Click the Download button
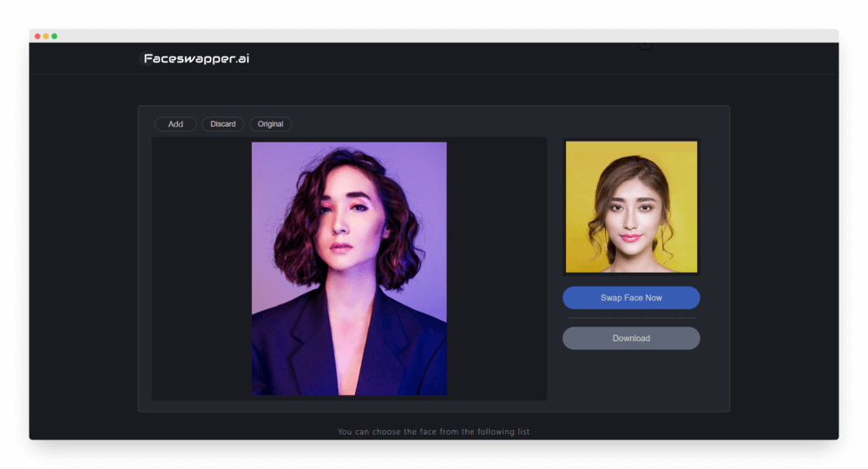868x469 pixels. tap(631, 339)
